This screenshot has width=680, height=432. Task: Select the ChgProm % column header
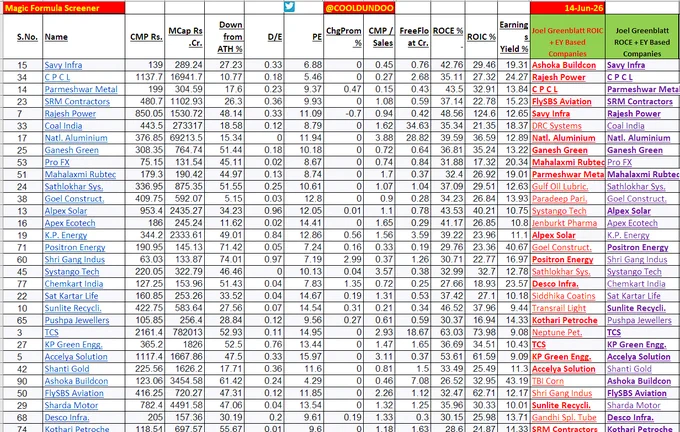[x=343, y=37]
